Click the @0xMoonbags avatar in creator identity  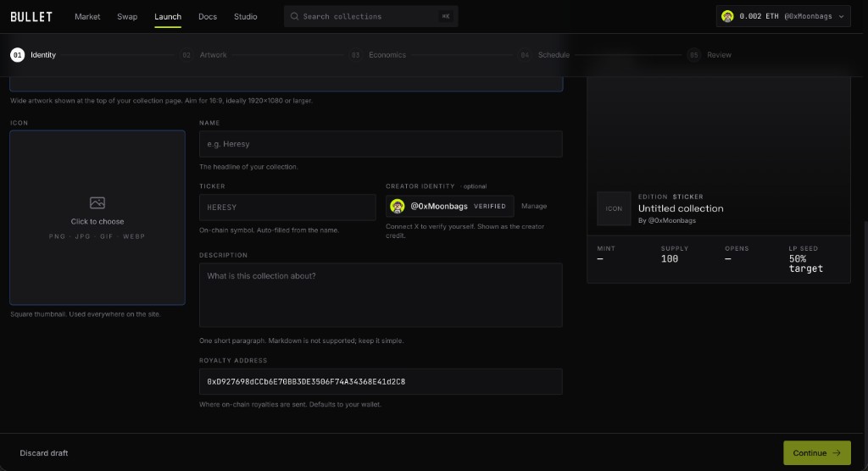(x=398, y=207)
